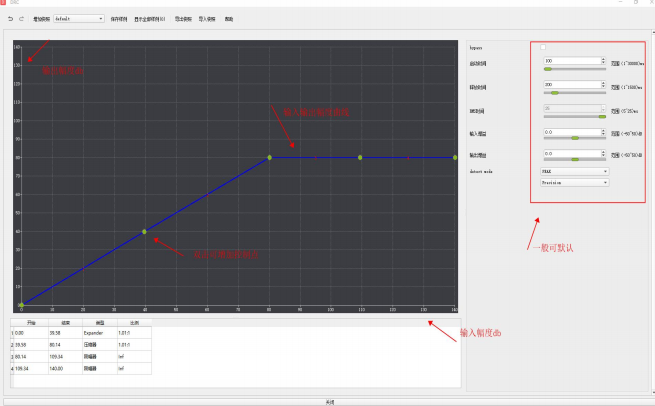Select the curve control point at input 0
The image size is (655, 406).
tap(22, 305)
